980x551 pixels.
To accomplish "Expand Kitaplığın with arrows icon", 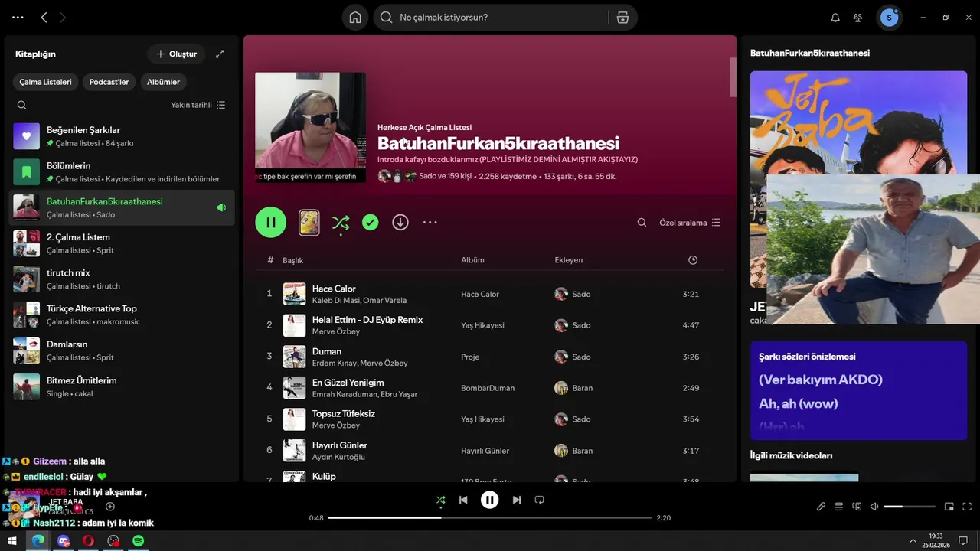I will pyautogui.click(x=220, y=54).
